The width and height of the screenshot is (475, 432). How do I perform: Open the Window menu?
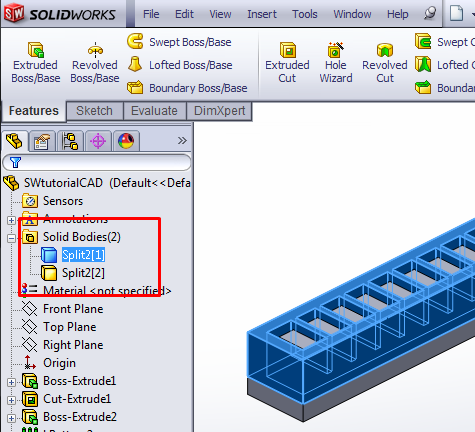click(x=352, y=14)
